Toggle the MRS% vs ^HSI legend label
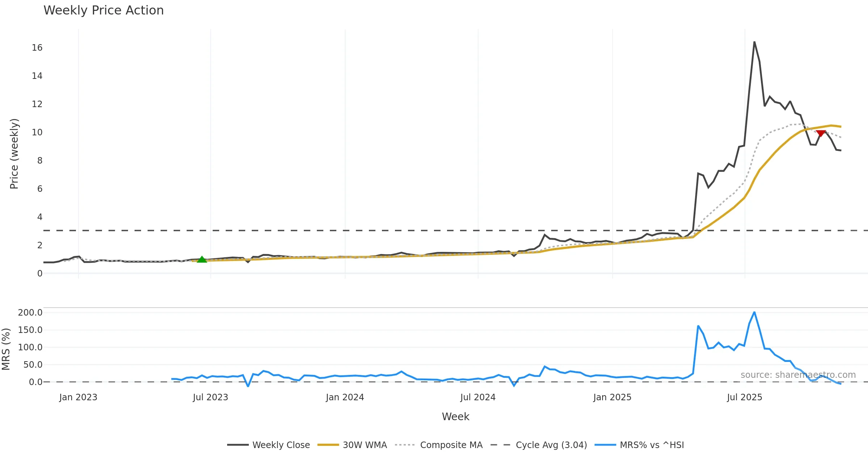This screenshot has height=456, width=868. click(652, 445)
